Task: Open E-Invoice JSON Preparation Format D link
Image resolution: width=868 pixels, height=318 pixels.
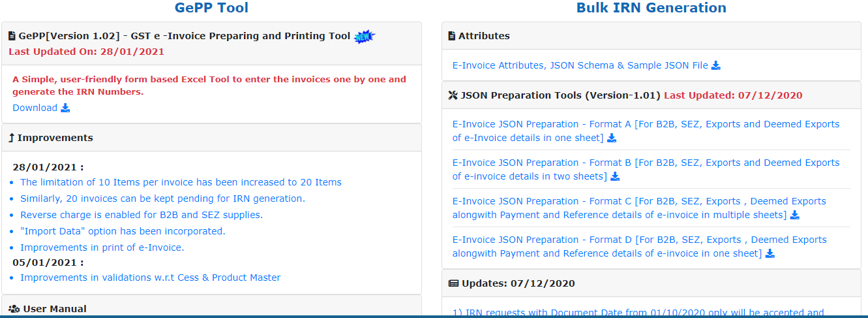Action: 640,246
